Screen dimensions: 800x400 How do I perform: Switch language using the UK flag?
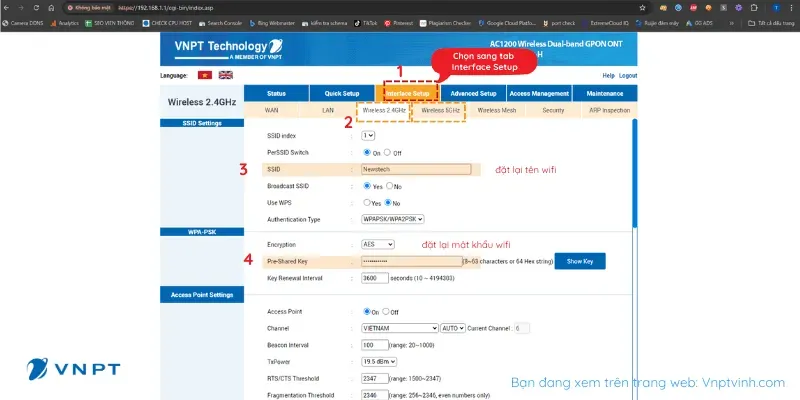[226, 75]
